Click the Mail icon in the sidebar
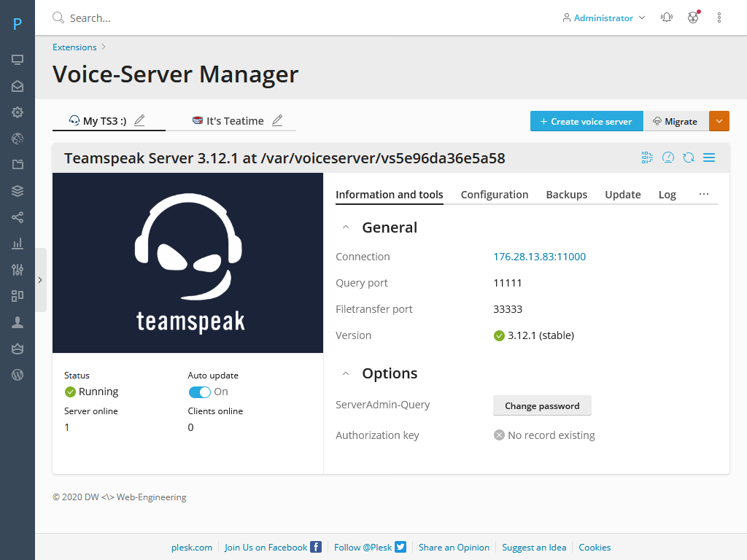 pos(17,85)
